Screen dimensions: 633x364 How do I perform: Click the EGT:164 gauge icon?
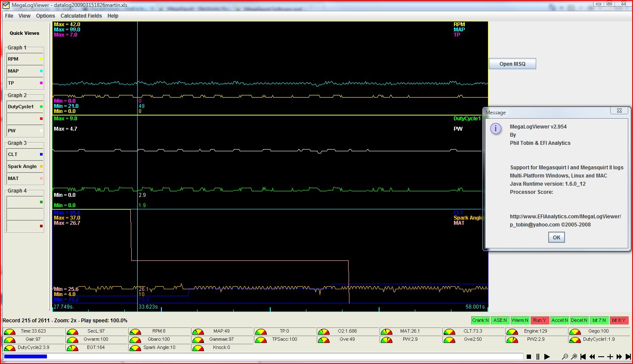pyautogui.click(x=72, y=348)
